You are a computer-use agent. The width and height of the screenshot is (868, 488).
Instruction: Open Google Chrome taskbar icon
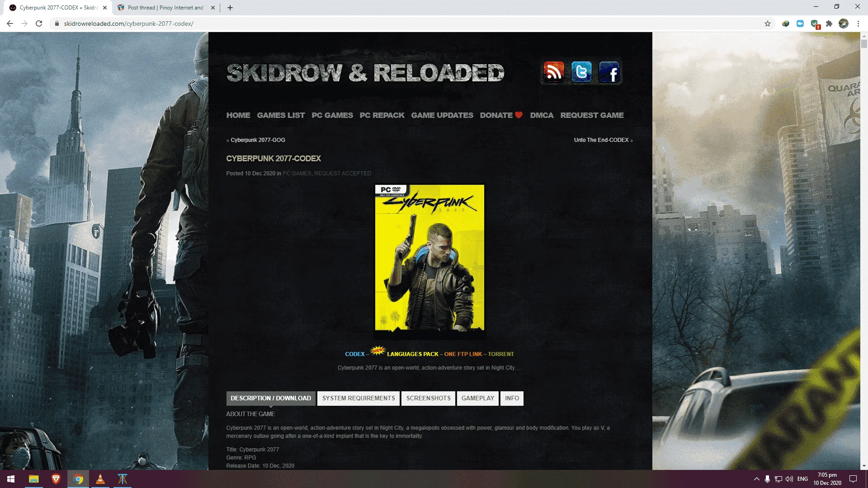tap(78, 479)
